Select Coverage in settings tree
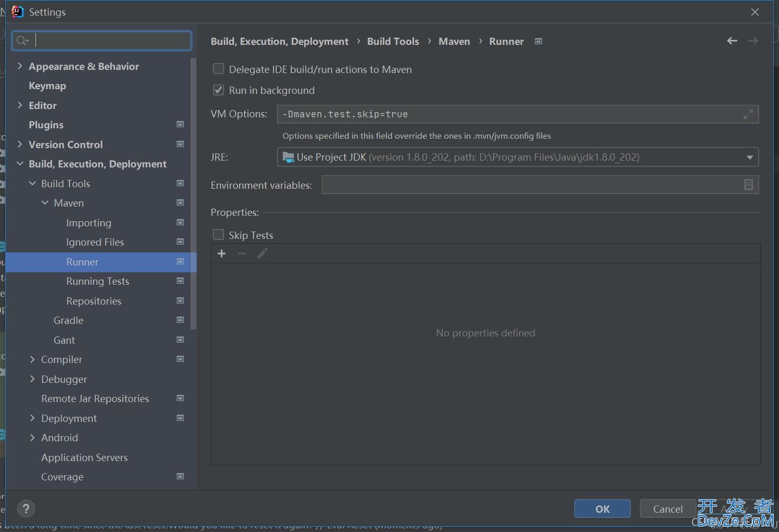The image size is (779, 532). click(62, 477)
